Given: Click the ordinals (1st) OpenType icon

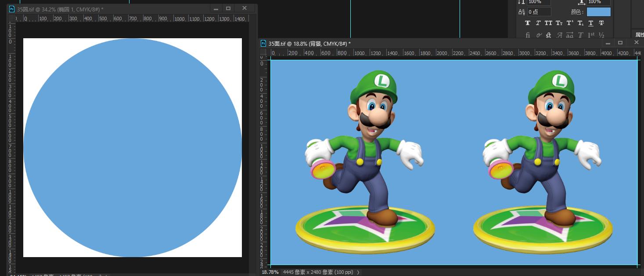Looking at the screenshot, I should [591, 35].
